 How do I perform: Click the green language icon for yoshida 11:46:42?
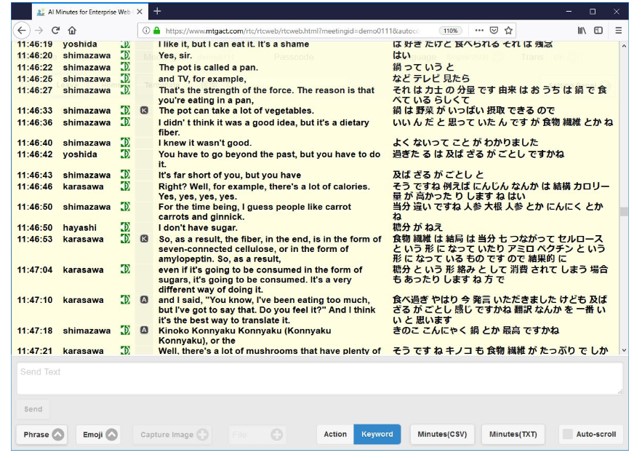[x=125, y=154]
